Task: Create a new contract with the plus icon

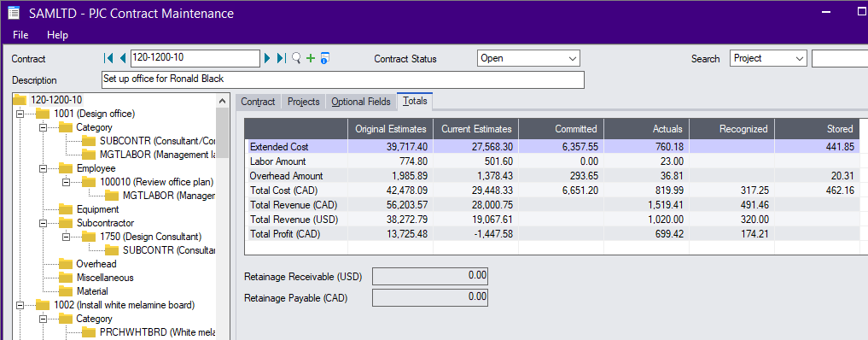Action: coord(311,58)
